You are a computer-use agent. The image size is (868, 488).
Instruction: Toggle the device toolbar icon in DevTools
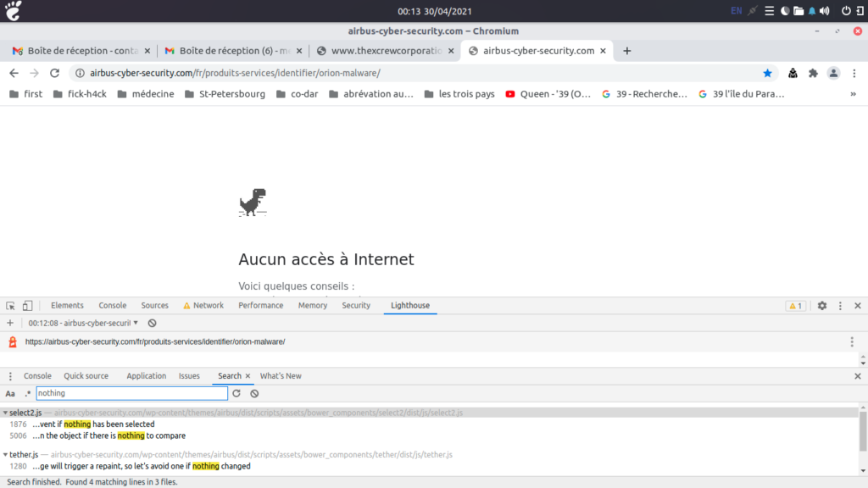click(x=27, y=305)
